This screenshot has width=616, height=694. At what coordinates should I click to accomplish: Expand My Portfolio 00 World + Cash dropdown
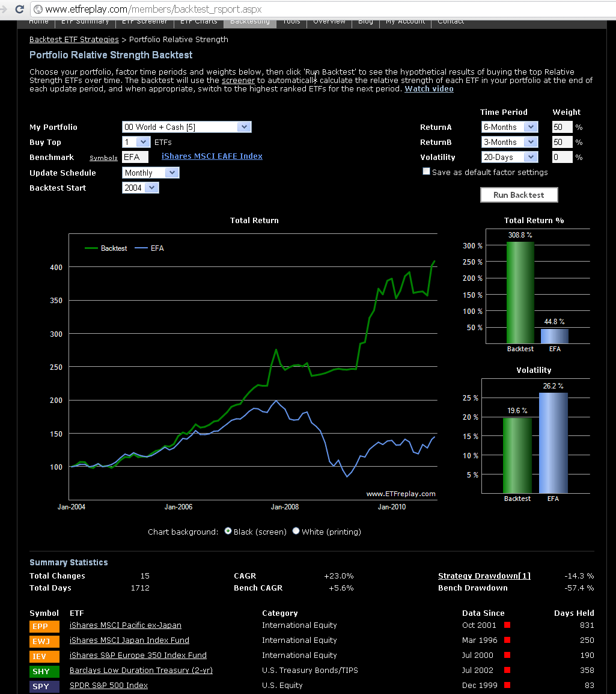pyautogui.click(x=187, y=127)
